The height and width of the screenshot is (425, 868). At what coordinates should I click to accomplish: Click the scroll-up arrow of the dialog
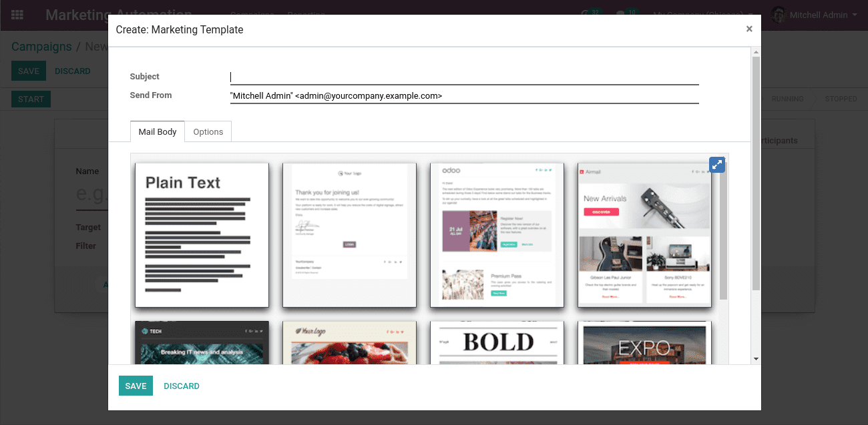point(756,51)
